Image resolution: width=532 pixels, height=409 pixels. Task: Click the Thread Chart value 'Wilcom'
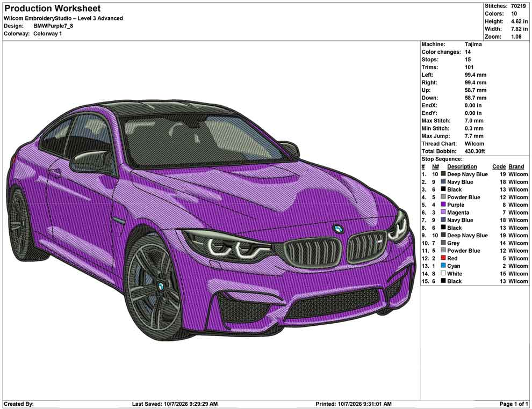click(475, 144)
